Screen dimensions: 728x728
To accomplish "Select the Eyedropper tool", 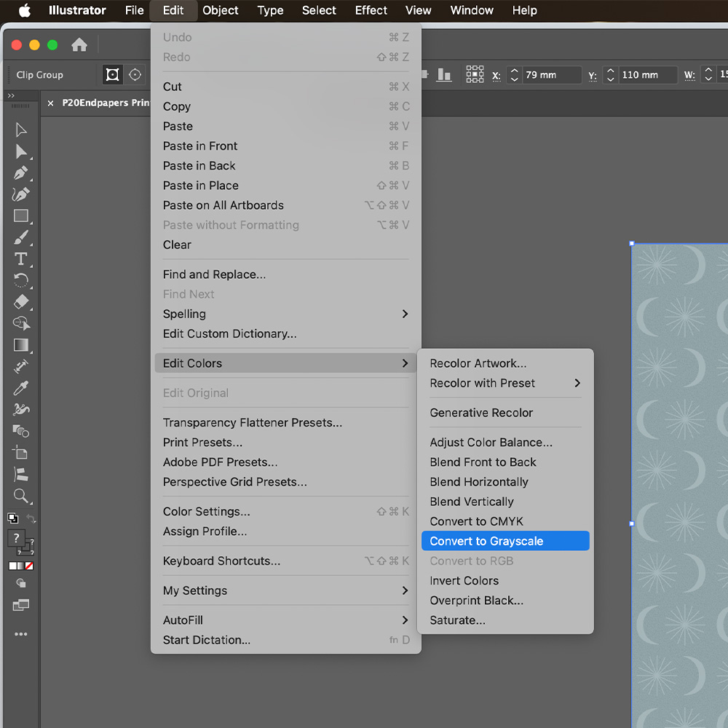I will click(21, 388).
